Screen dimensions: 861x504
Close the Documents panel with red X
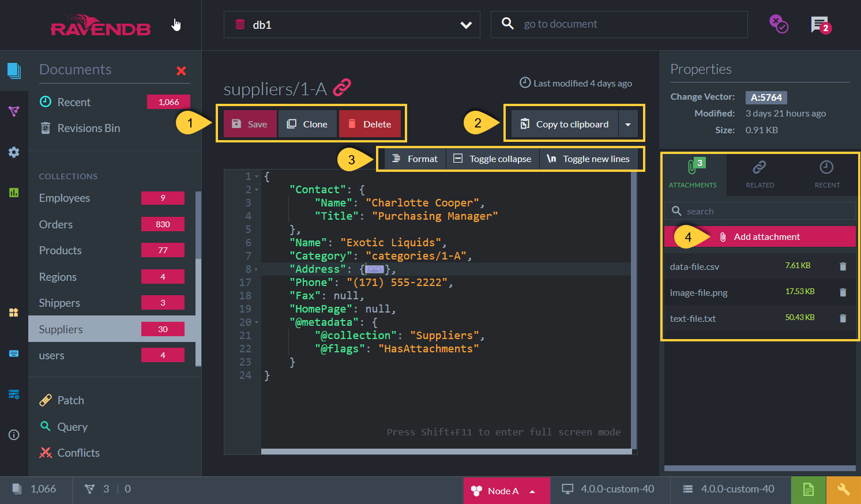pyautogui.click(x=181, y=71)
